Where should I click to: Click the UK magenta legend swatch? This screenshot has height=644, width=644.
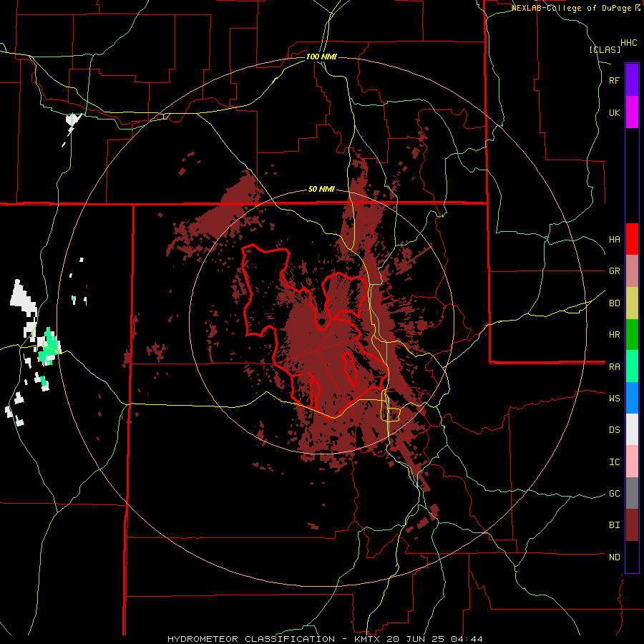[632, 112]
